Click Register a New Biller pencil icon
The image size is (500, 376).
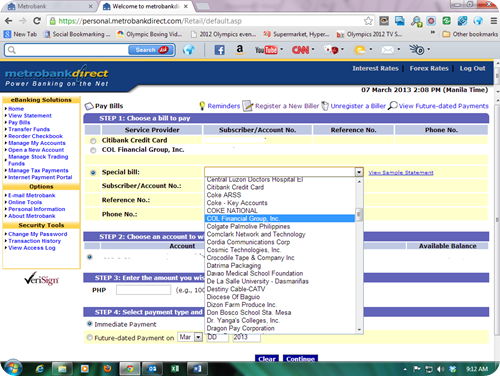point(247,106)
